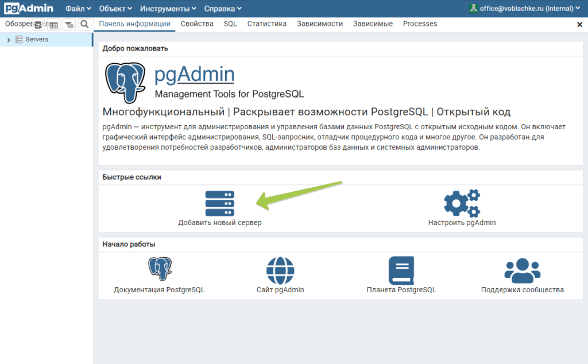588x364 pixels.
Task: Click the Начало работы heading
Action: pyautogui.click(x=129, y=244)
